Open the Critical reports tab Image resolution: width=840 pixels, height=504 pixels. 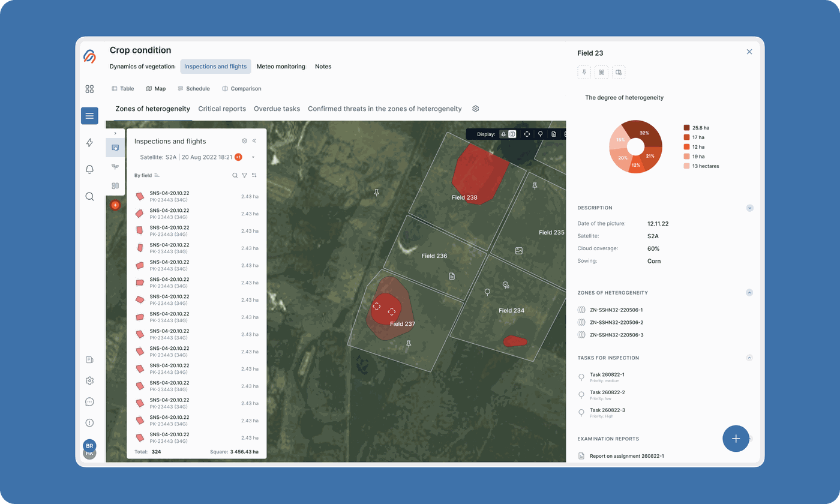pos(222,109)
